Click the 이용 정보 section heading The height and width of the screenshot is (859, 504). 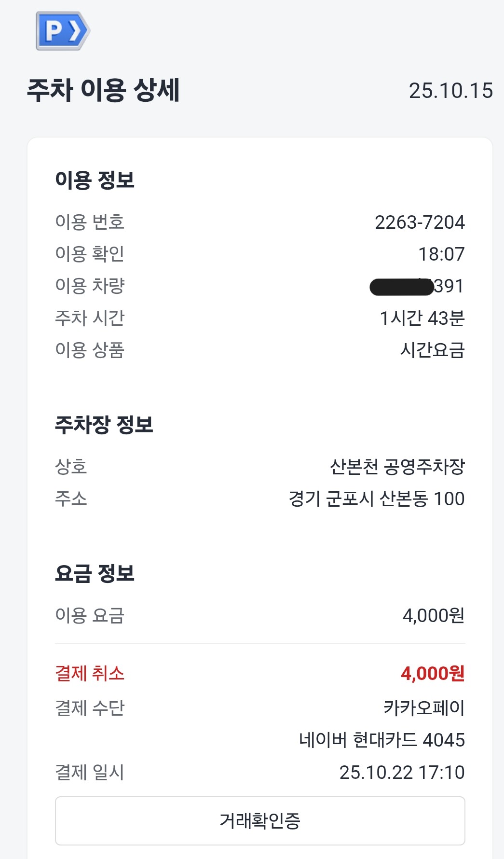(x=95, y=180)
